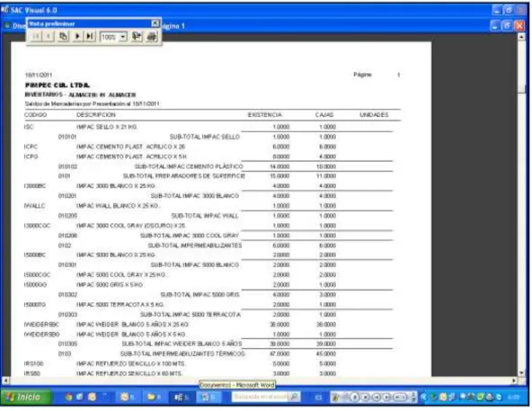
Task: Click second quick launch icon on taskbar
Action: 80,397
